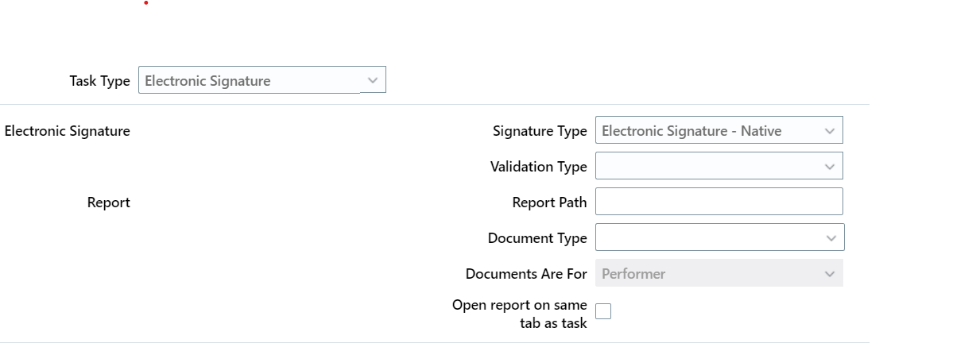This screenshot has width=980, height=347.
Task: Click the Documents Are For chevron arrow
Action: click(x=830, y=274)
